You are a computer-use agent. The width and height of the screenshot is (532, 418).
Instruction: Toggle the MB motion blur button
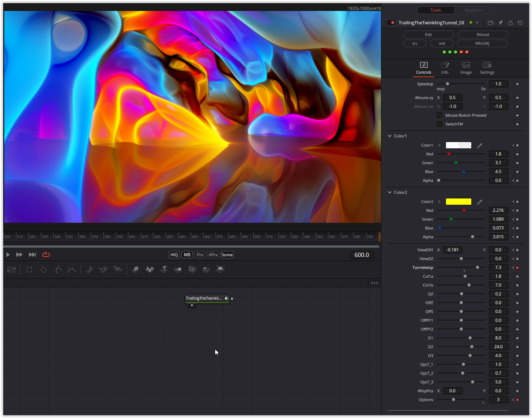pos(187,255)
